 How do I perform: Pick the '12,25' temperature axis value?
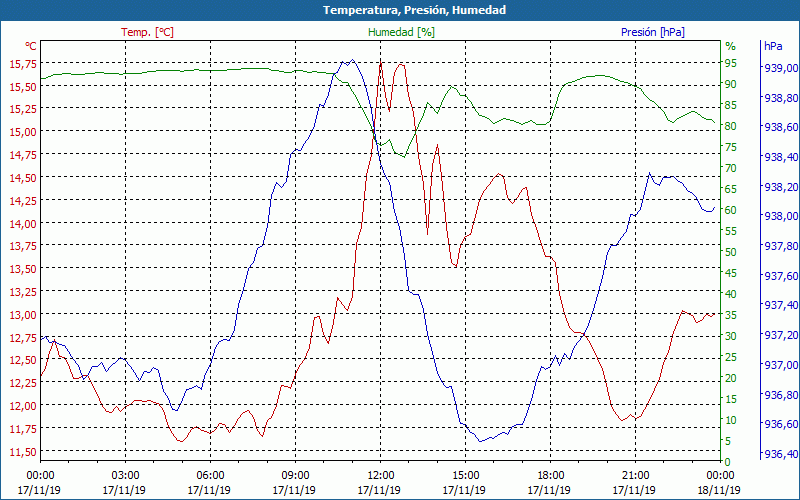(x=23, y=383)
